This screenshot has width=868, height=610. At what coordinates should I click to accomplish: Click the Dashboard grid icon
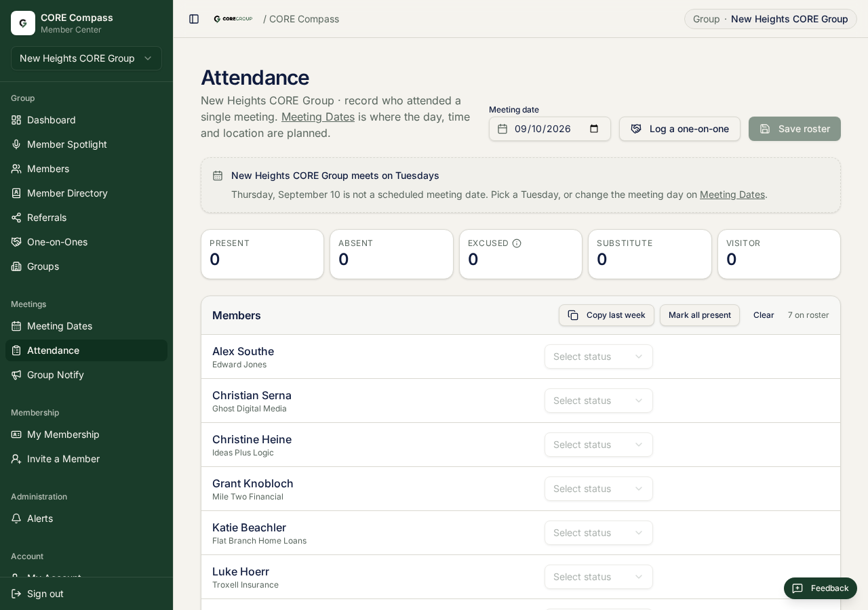point(16,120)
